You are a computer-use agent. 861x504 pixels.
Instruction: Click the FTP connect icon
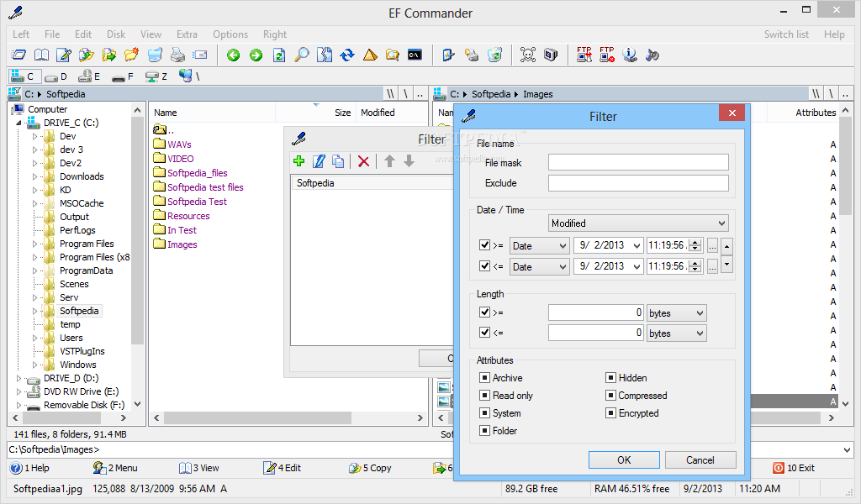[x=584, y=55]
